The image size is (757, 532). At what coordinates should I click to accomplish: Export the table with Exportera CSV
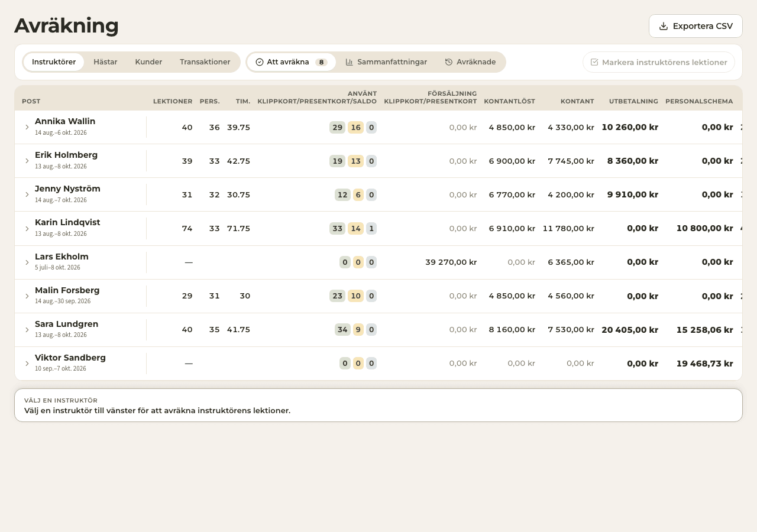(695, 26)
